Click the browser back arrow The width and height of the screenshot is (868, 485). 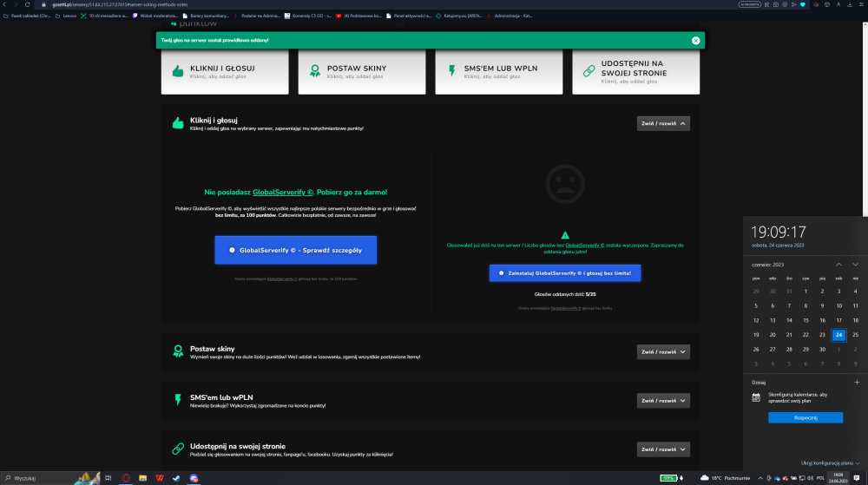click(x=5, y=4)
